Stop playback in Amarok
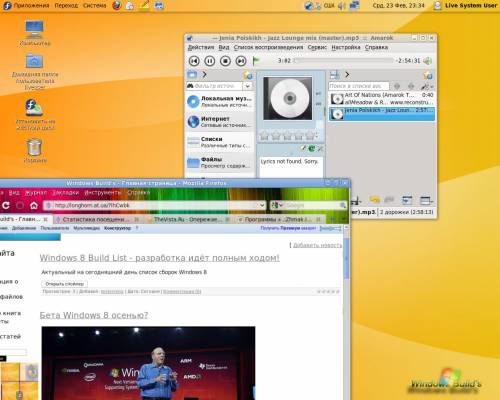 [x=225, y=61]
